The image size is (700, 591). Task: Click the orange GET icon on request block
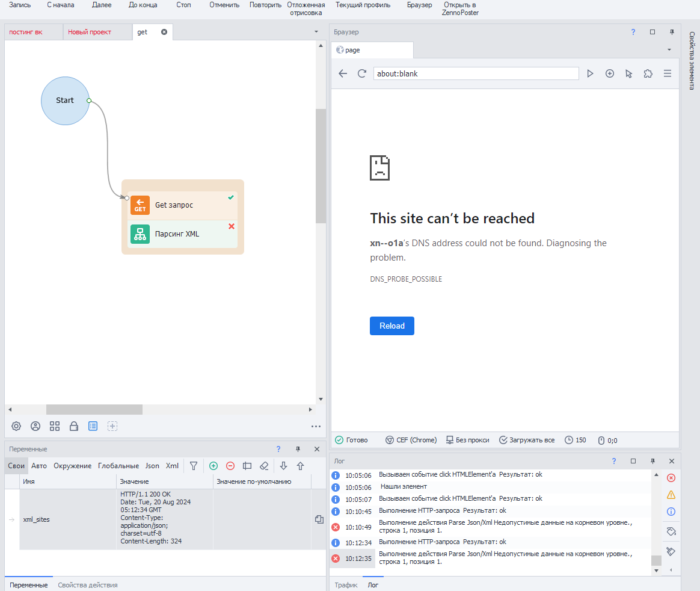pos(140,205)
